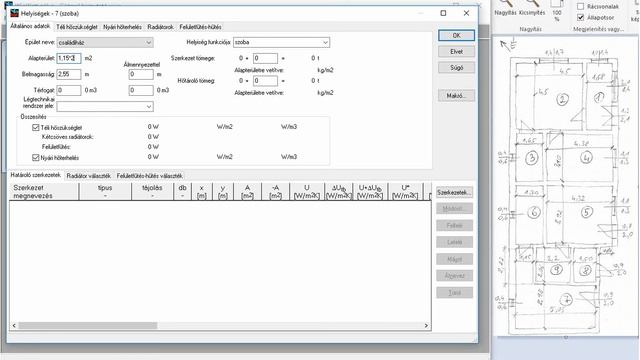Click the tájolás column header
The height and width of the screenshot is (360, 640).
(x=152, y=192)
